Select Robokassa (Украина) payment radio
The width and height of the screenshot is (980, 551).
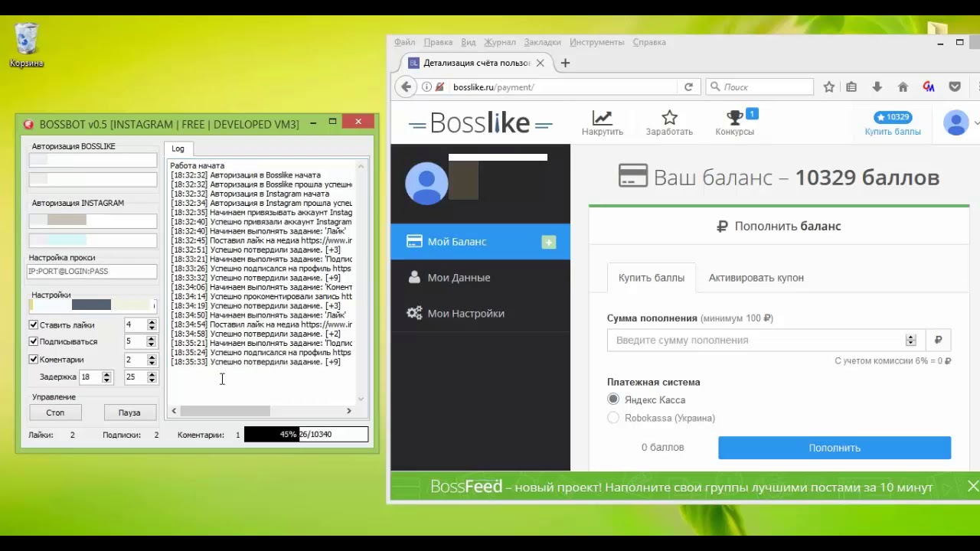613,418
